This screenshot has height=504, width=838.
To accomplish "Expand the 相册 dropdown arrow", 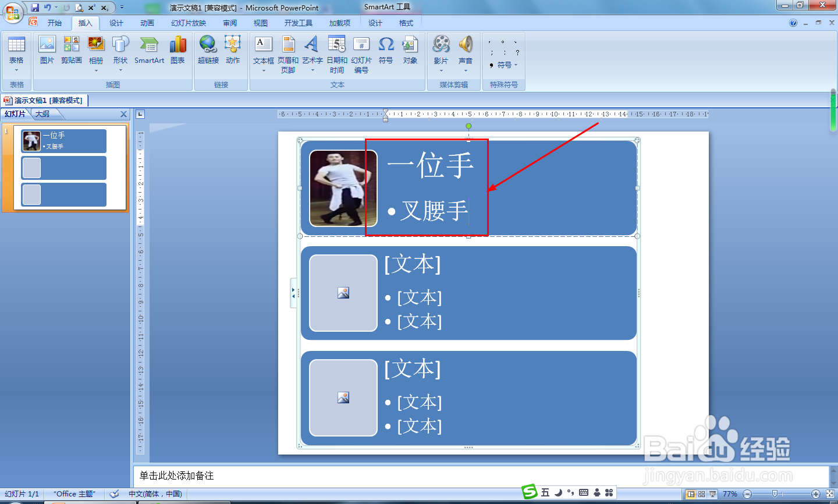I will (x=96, y=70).
